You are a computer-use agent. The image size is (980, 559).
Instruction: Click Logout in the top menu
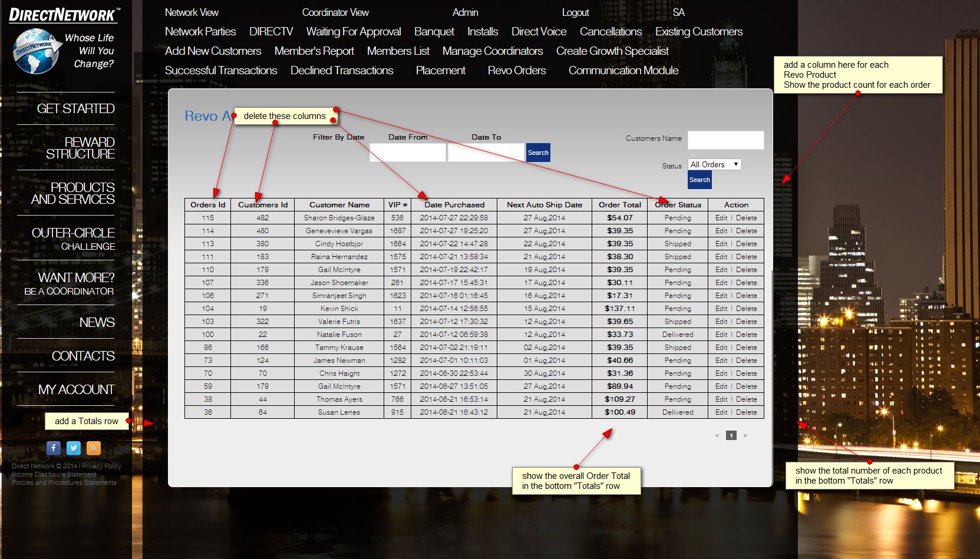[576, 12]
